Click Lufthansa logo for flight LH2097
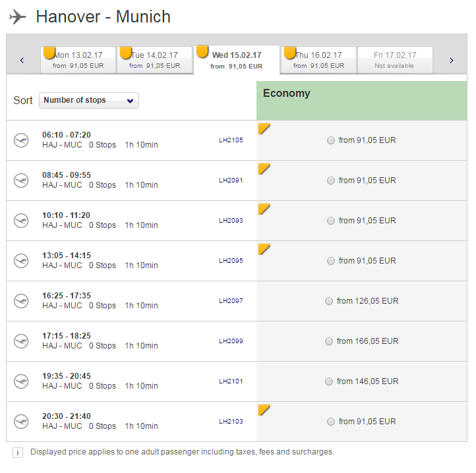The image size is (476, 473). click(x=21, y=301)
